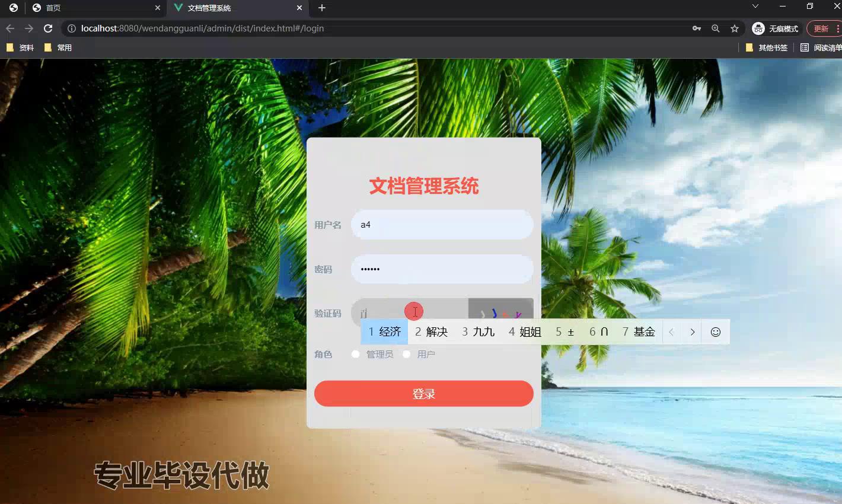The height and width of the screenshot is (504, 842).
Task: Choose candidate 解决 in the IME bar
Action: pyautogui.click(x=431, y=332)
